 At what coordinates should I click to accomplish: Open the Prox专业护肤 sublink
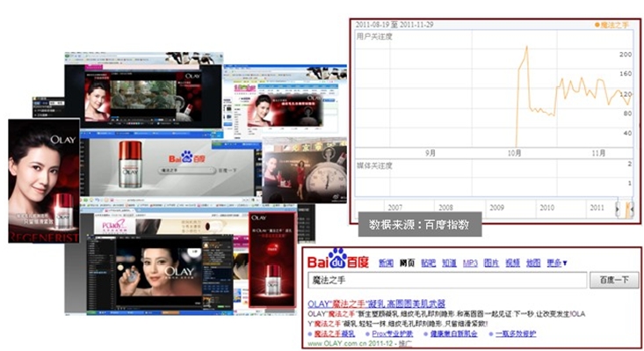click(x=392, y=333)
